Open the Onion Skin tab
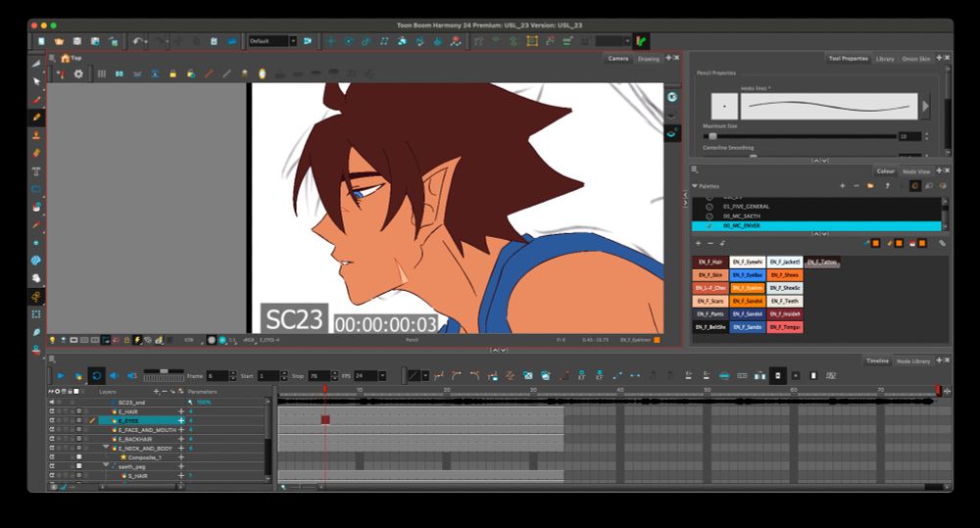Screen dimensions: 980x528 coord(915,59)
